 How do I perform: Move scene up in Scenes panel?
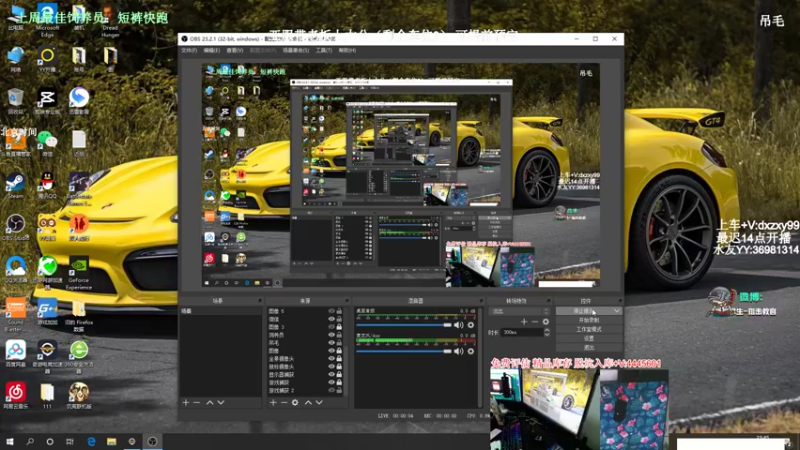[210, 403]
